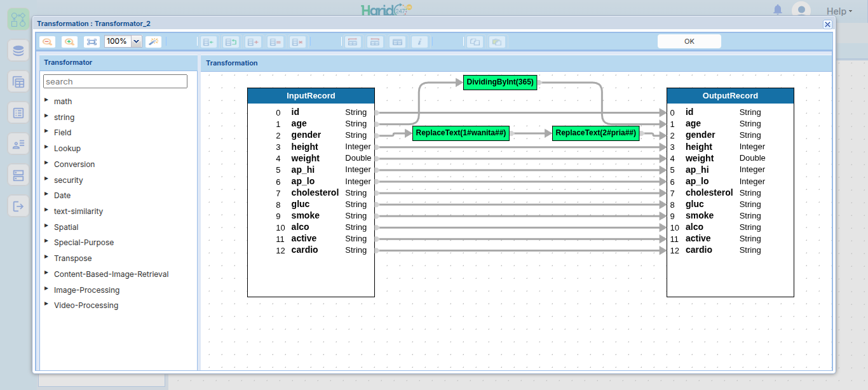868x390 pixels.
Task: Click the OutputRecord header
Action: [730, 96]
